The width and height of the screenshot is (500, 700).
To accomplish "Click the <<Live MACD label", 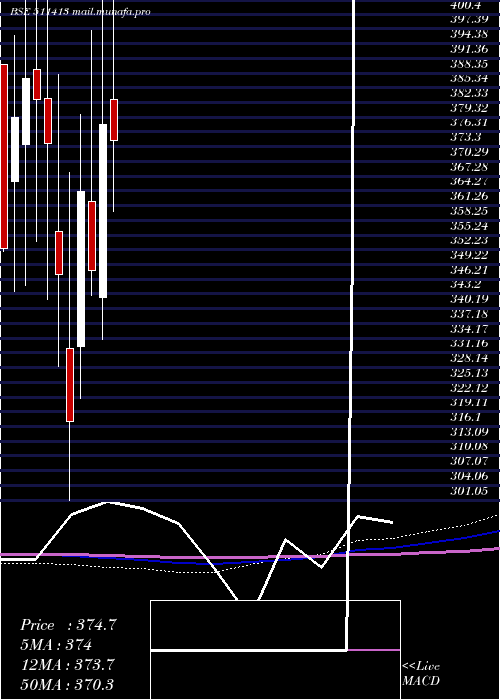I will (421, 673).
